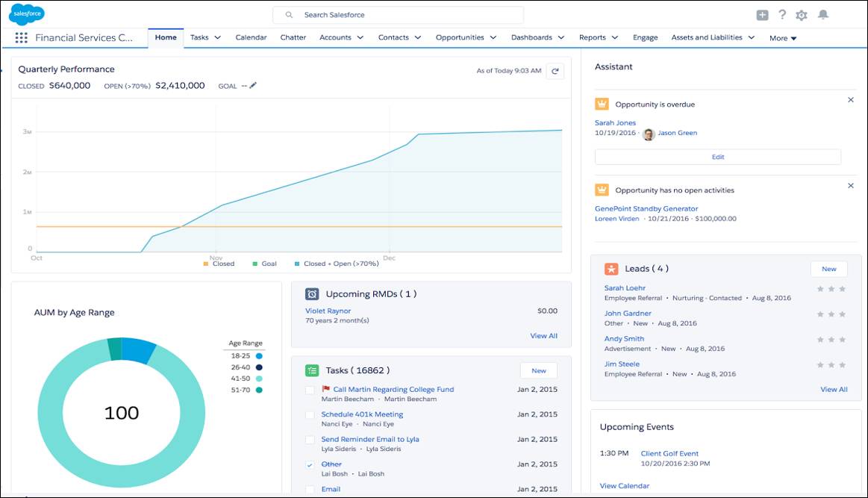
Task: Open the Accounts tab
Action: click(335, 37)
